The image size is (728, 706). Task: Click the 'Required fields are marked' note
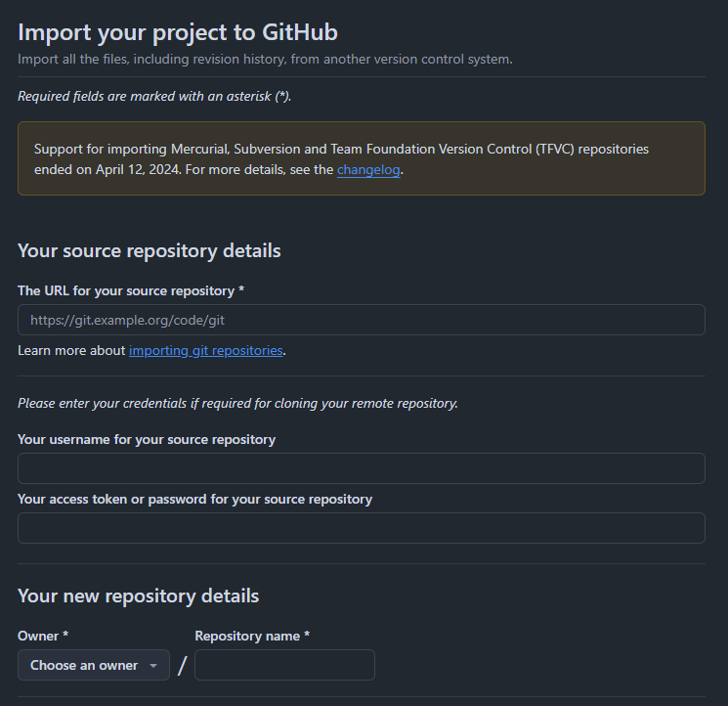154,96
